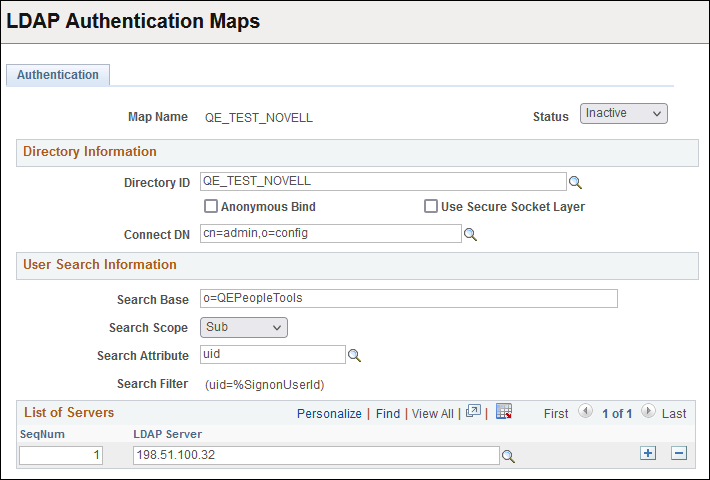This screenshot has width=710, height=480.
Task: Click the View All link
Action: pos(432,413)
